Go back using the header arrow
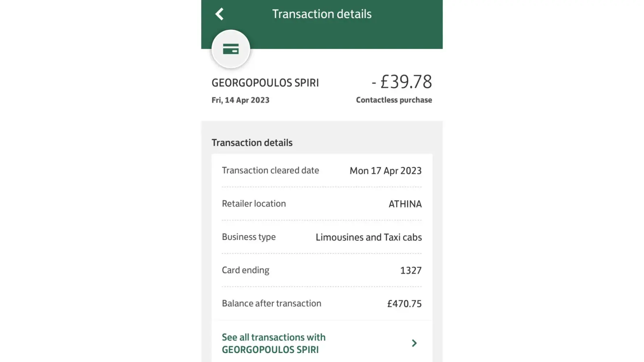This screenshot has height=362, width=644. tap(219, 14)
